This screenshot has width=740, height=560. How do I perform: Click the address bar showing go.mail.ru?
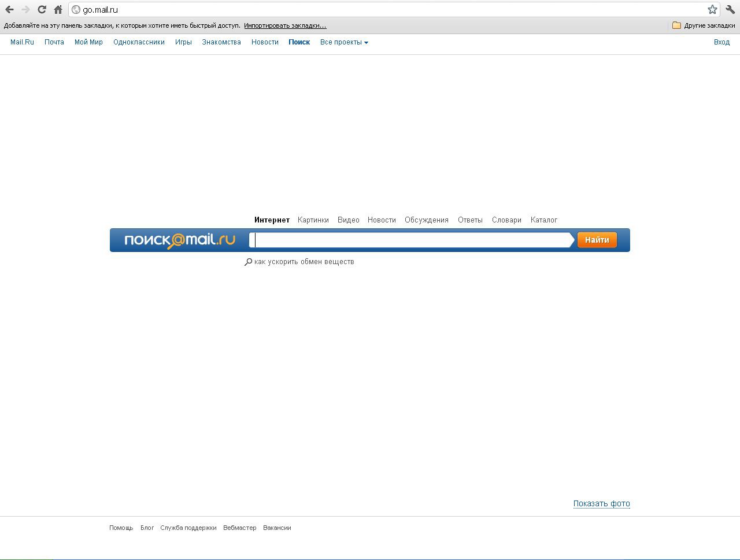pos(393,10)
